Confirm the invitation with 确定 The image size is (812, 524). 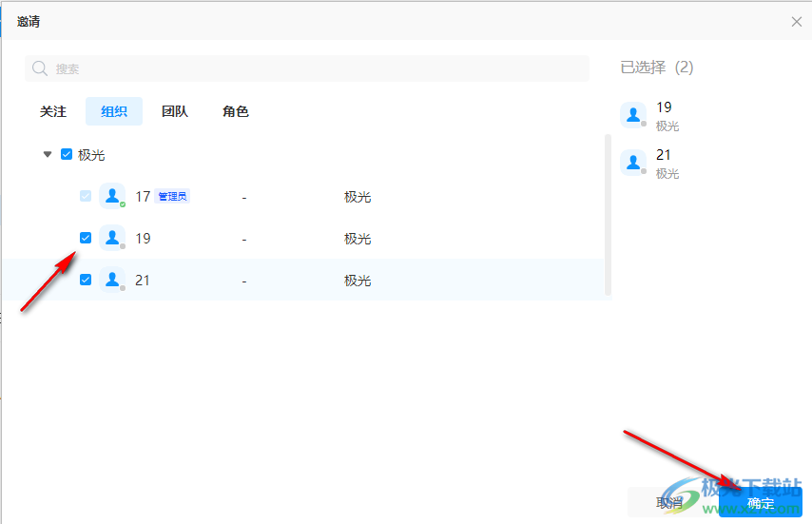[x=761, y=502]
